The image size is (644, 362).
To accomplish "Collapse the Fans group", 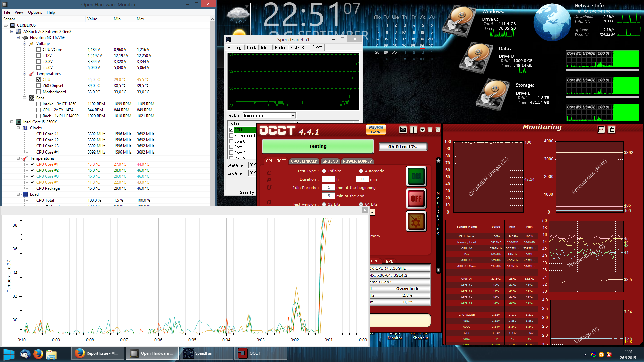I will pyautogui.click(x=25, y=98).
